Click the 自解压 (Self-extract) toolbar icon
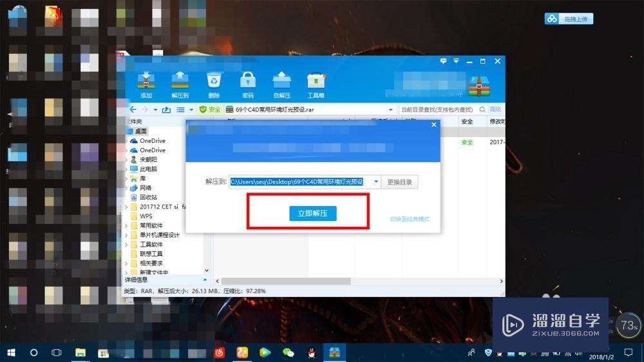Screen dimensions: 644x362 pyautogui.click(x=282, y=84)
